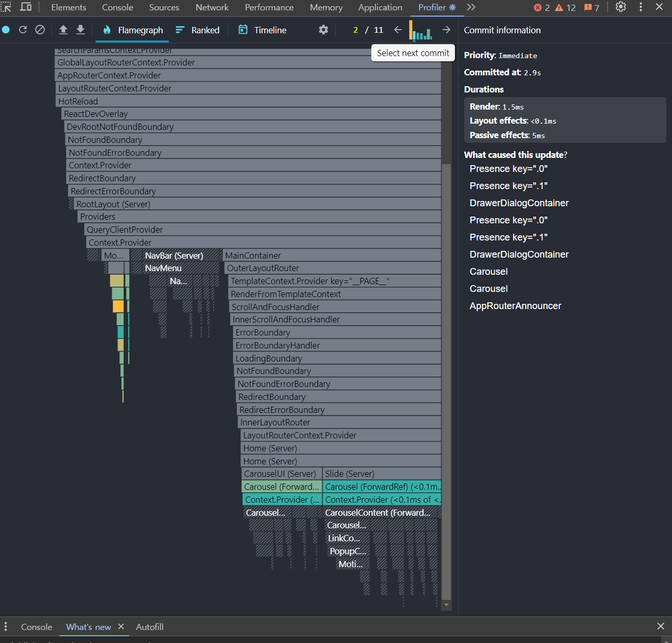Open the Network tab

pos(212,7)
